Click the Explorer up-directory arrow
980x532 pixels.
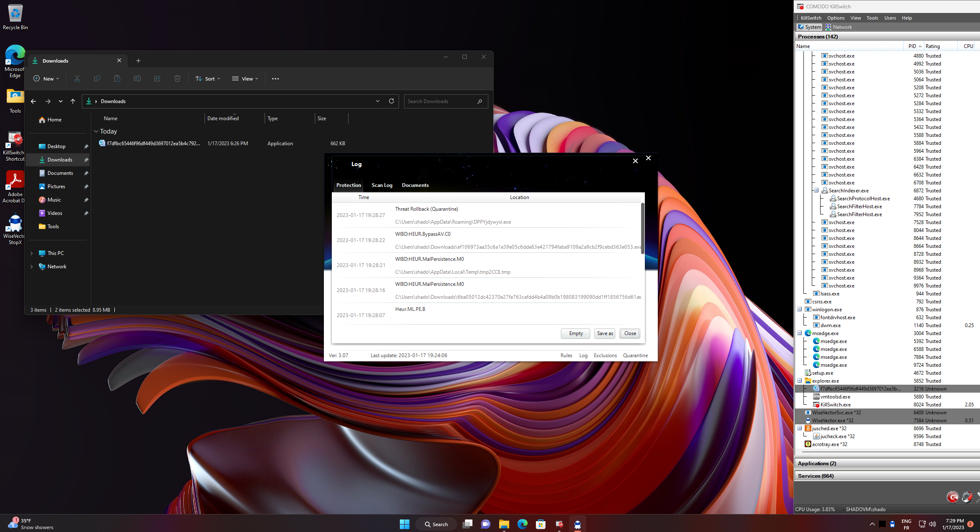click(73, 101)
